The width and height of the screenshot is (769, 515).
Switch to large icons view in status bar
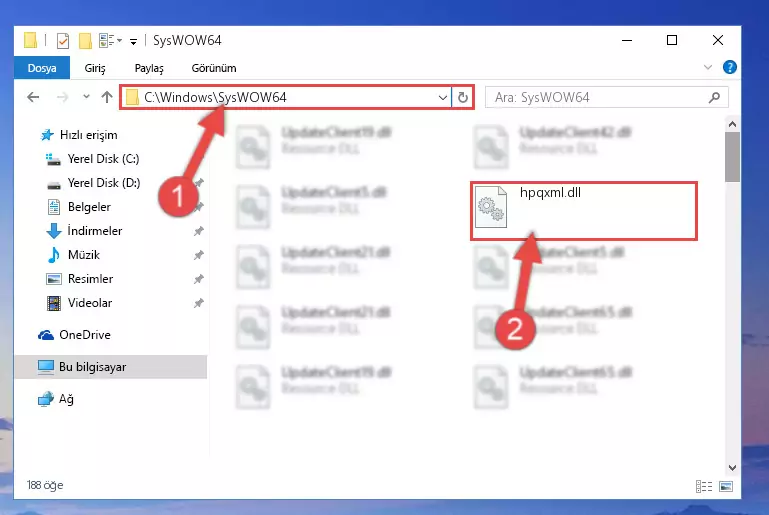(x=726, y=486)
